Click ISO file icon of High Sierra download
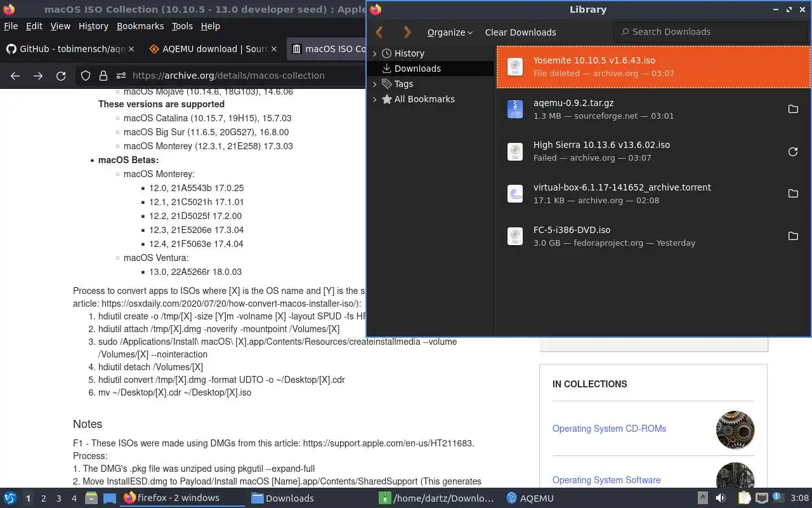 tap(515, 151)
